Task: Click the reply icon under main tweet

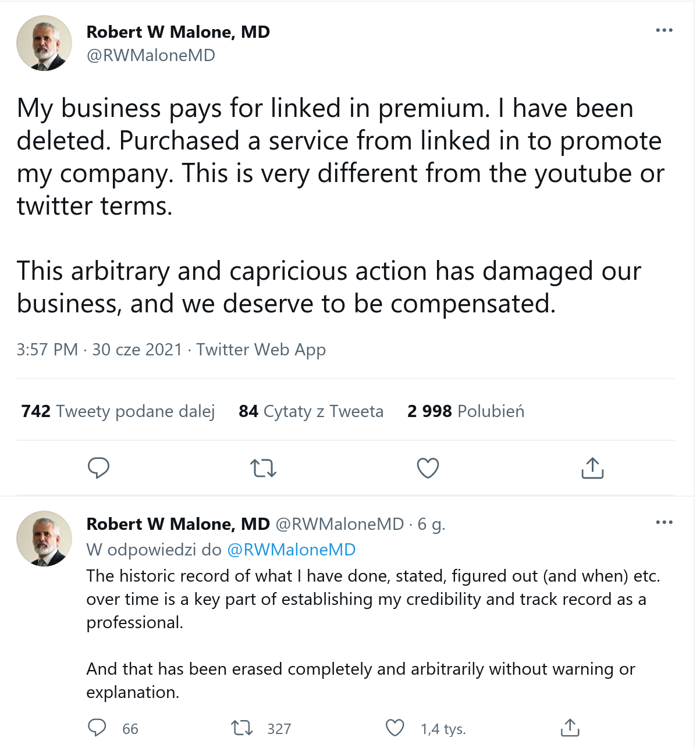Action: click(98, 468)
